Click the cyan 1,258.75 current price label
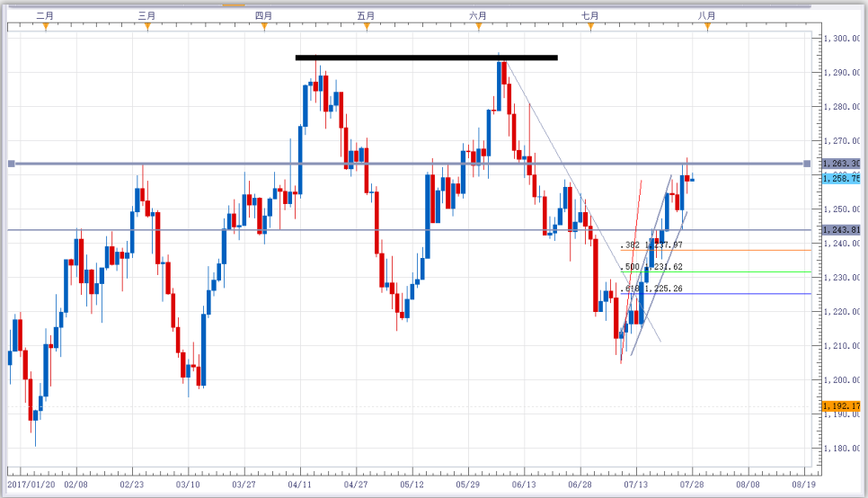 pyautogui.click(x=841, y=178)
